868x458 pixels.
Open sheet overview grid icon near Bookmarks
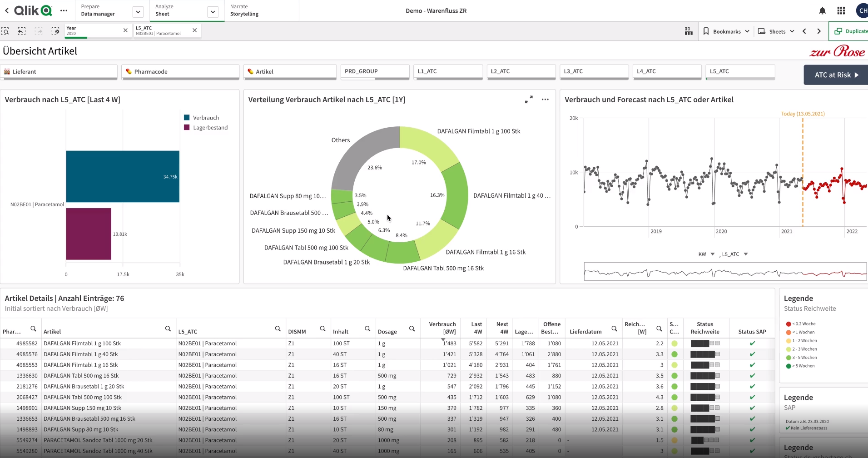click(688, 31)
